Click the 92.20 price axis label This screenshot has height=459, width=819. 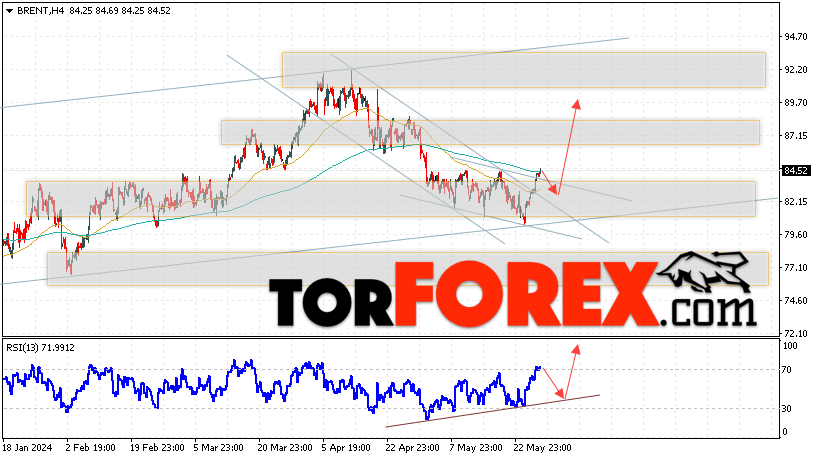coord(795,70)
